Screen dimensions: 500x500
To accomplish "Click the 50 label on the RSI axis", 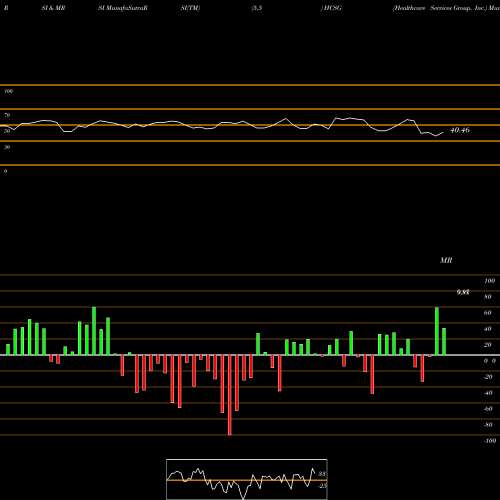I will tap(7, 131).
